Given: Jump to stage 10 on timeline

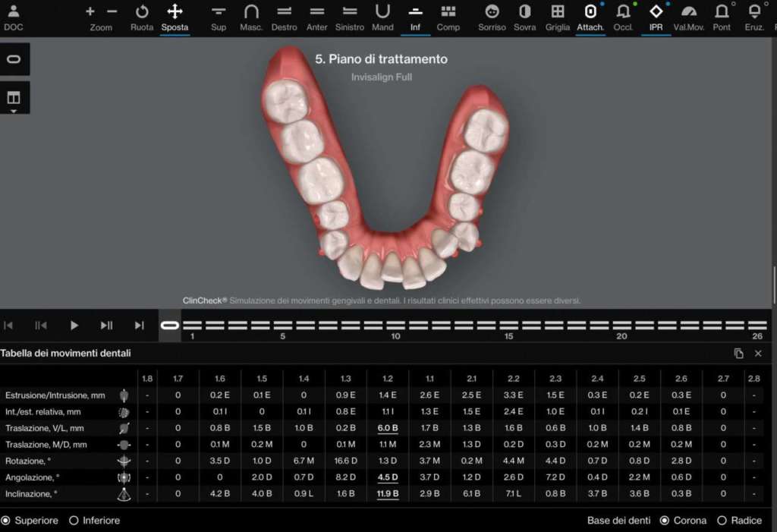Looking at the screenshot, I should click(x=396, y=326).
